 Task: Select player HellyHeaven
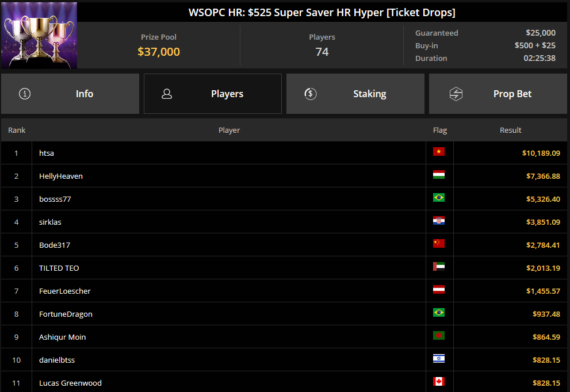[x=61, y=176]
